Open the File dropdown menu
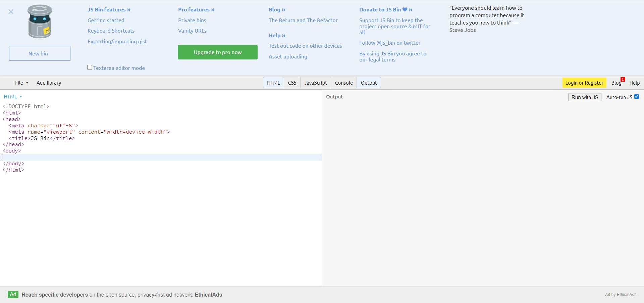The width and height of the screenshot is (644, 303). (x=21, y=83)
